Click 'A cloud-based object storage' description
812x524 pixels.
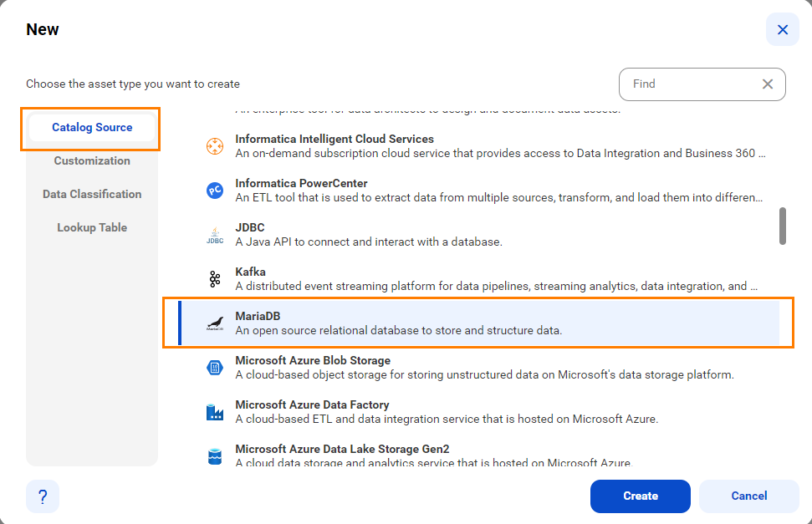pyautogui.click(x=485, y=375)
